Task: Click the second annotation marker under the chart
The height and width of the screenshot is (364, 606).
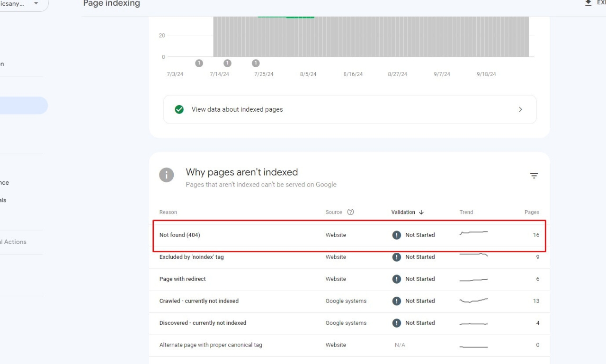Action: pyautogui.click(x=227, y=63)
